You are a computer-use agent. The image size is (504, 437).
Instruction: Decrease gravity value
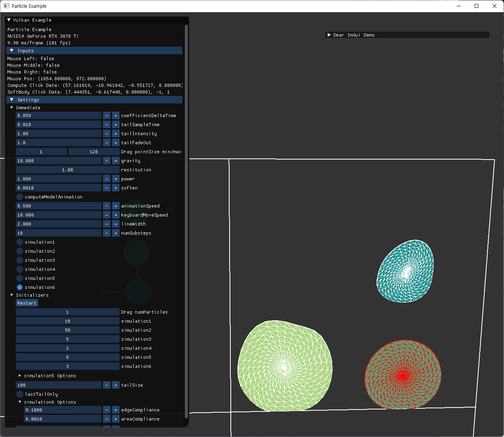point(107,161)
